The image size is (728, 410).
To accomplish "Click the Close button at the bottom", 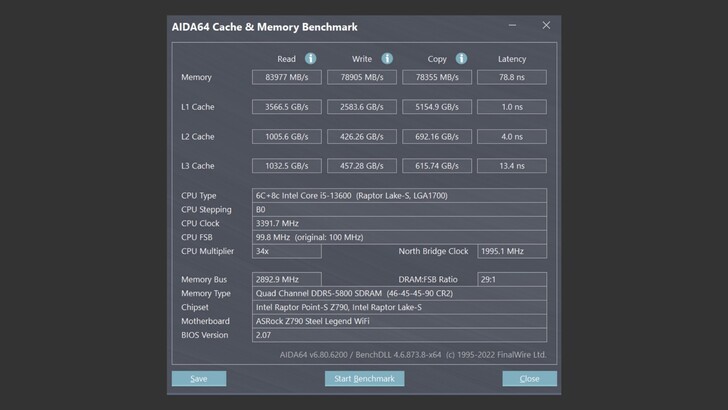I will coord(529,379).
